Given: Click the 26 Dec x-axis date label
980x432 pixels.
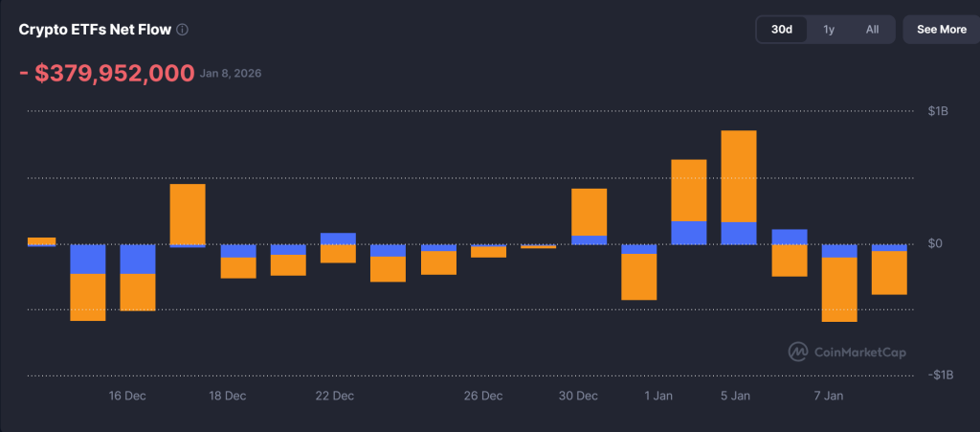Looking at the screenshot, I should tap(482, 396).
